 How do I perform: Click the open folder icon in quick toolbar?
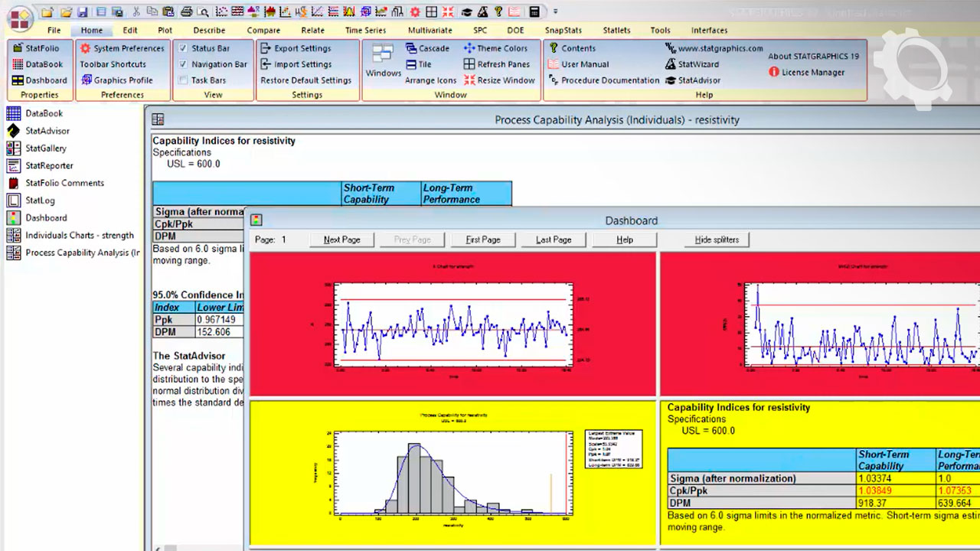[65, 11]
